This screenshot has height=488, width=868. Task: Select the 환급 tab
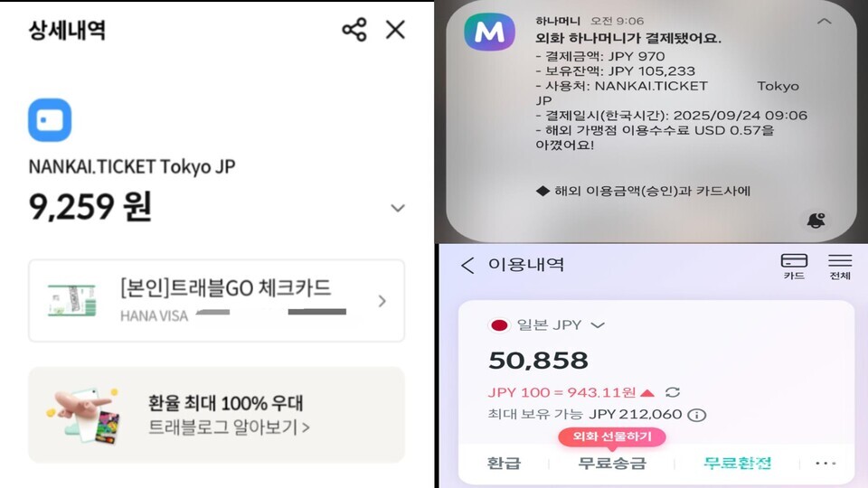tap(504, 463)
